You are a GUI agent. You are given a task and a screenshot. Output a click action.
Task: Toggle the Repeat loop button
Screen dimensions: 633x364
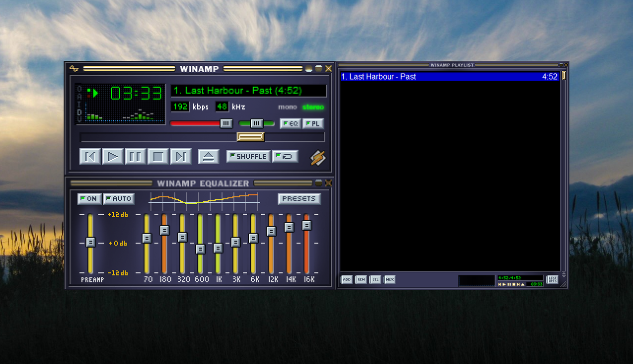click(285, 156)
